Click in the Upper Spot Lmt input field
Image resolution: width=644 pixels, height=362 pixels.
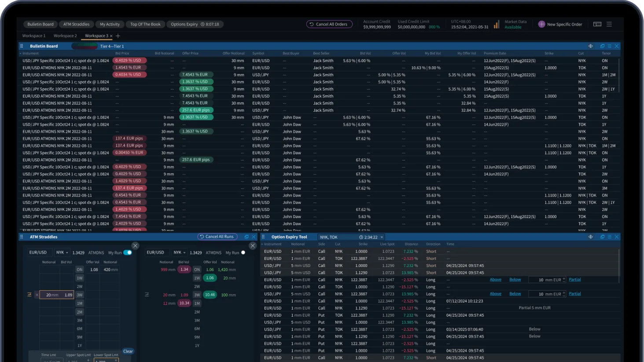[78, 360]
